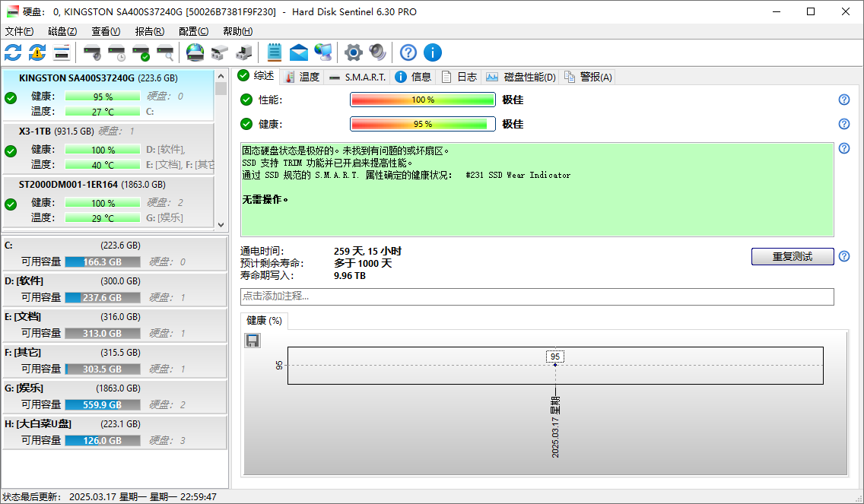Click the help icon beside 性能 bar
Viewport: 864px width, 504px height.
click(843, 100)
